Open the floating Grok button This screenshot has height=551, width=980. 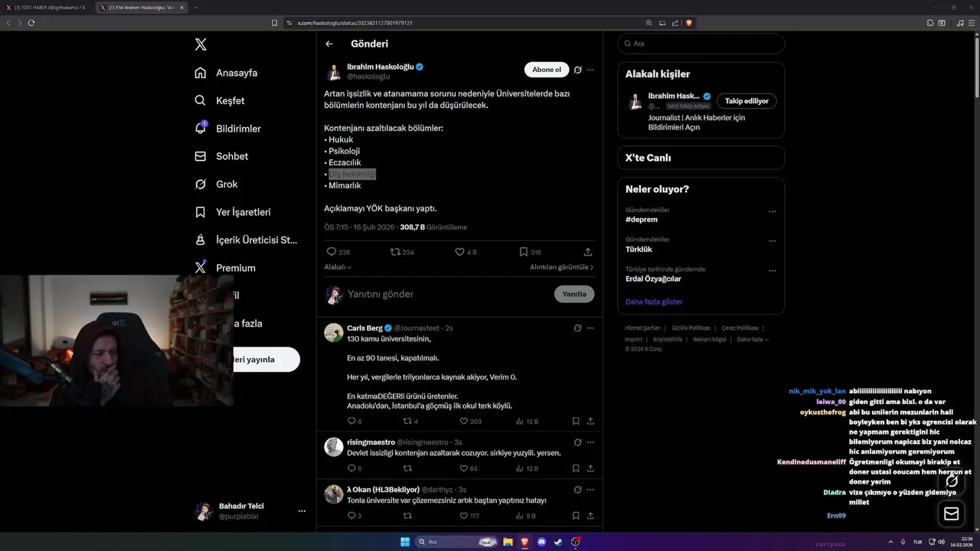pos(952,481)
